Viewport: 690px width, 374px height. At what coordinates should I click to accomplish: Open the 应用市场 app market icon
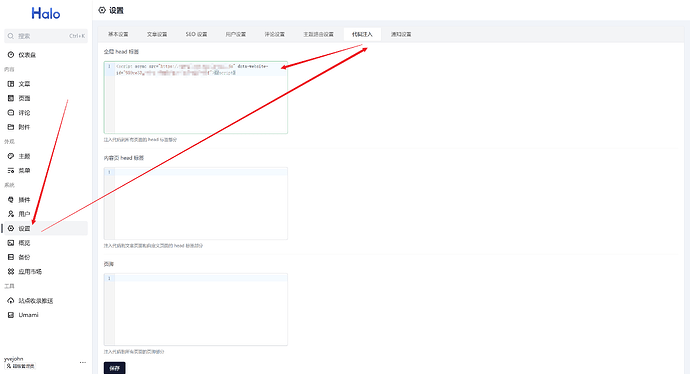click(x=11, y=271)
